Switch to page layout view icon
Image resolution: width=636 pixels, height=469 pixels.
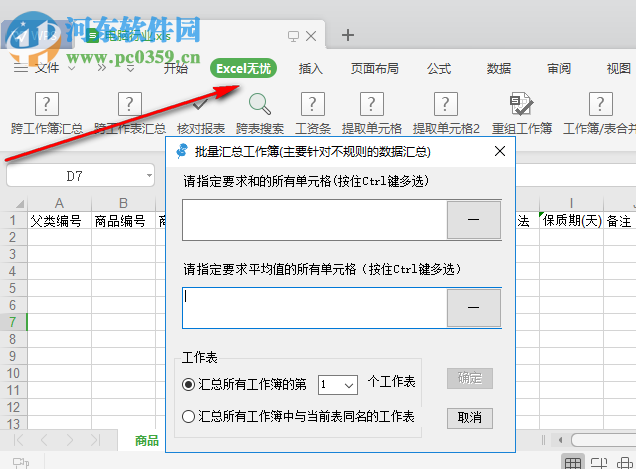coord(599,463)
